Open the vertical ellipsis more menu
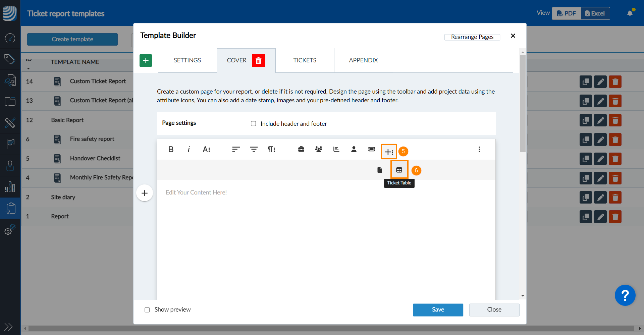The height and width of the screenshot is (335, 644). (479, 150)
